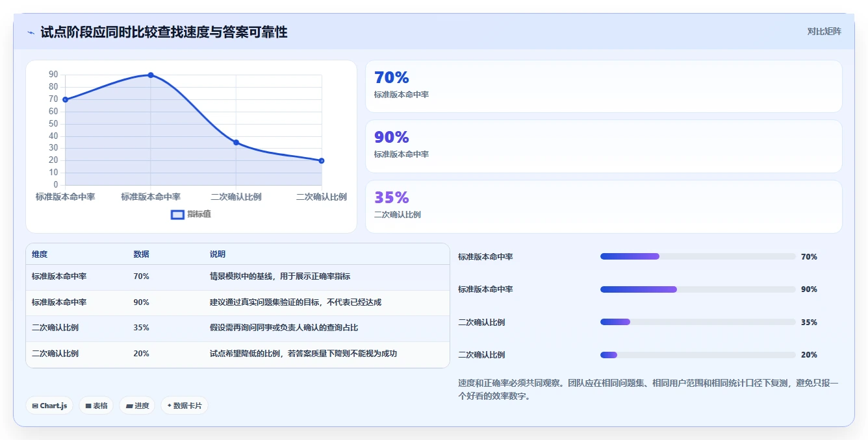
Task: Click the lightning icon beside the page title
Action: pos(31,32)
